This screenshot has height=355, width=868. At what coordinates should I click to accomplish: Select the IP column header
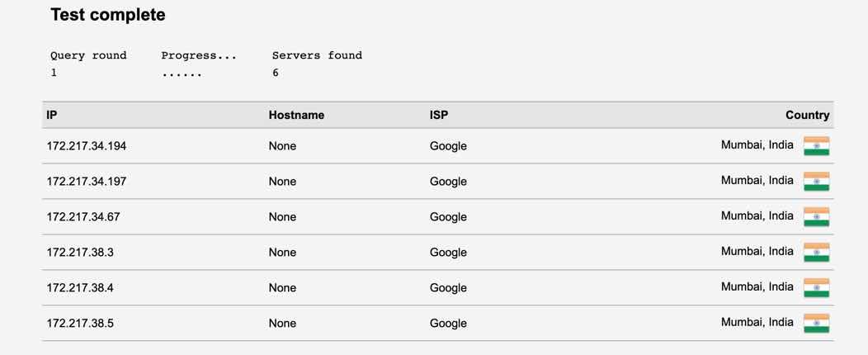click(51, 116)
